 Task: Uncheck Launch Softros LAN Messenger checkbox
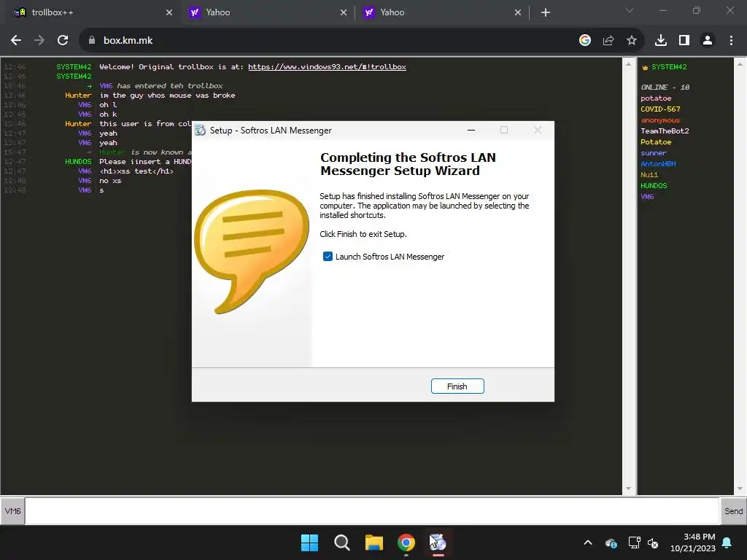point(328,257)
